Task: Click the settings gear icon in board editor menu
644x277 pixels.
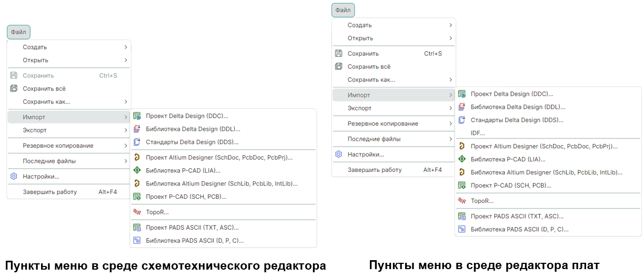Action: point(339,155)
